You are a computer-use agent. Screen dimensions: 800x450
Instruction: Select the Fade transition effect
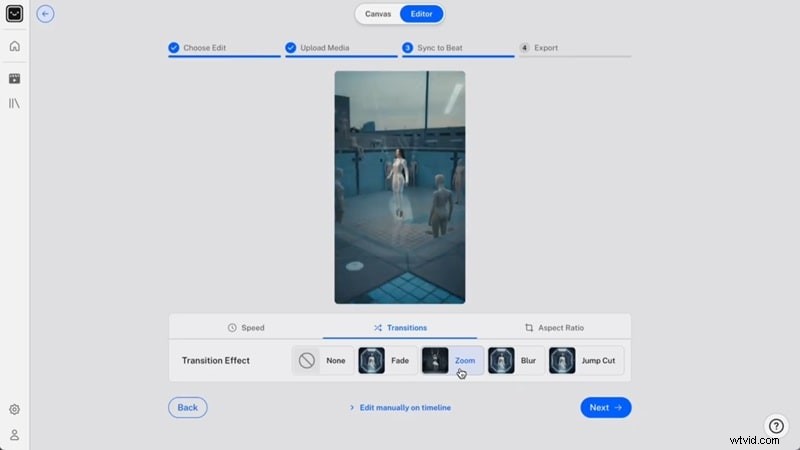tap(386, 360)
